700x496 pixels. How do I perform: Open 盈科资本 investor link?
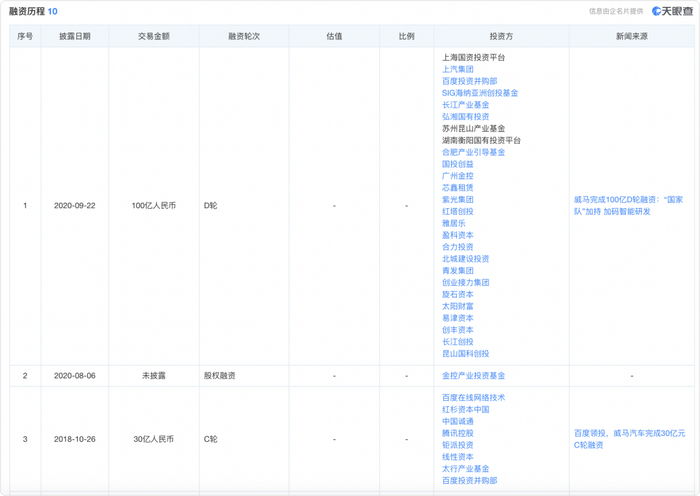pyautogui.click(x=458, y=235)
